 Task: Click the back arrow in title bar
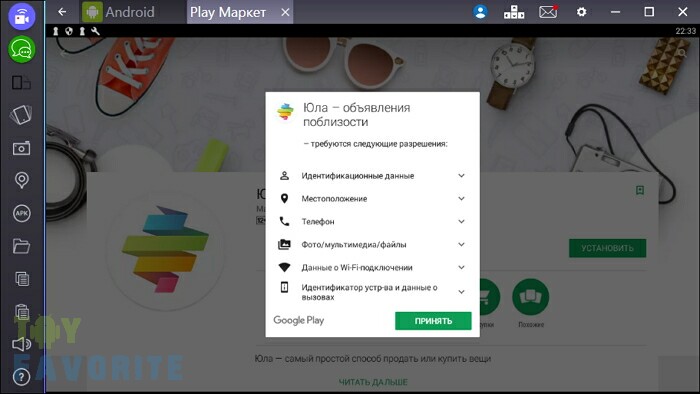(x=62, y=12)
